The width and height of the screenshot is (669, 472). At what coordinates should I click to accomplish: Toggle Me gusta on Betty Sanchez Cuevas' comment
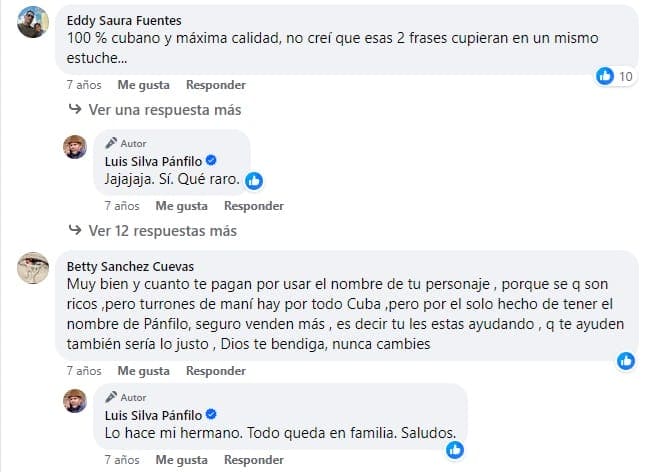(143, 370)
